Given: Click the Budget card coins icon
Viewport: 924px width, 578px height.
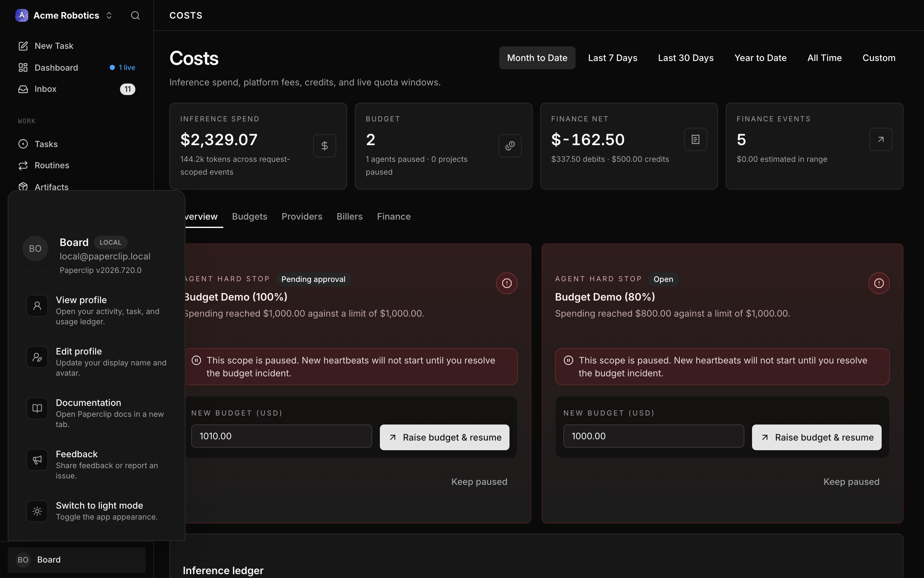Looking at the screenshot, I should [x=510, y=146].
